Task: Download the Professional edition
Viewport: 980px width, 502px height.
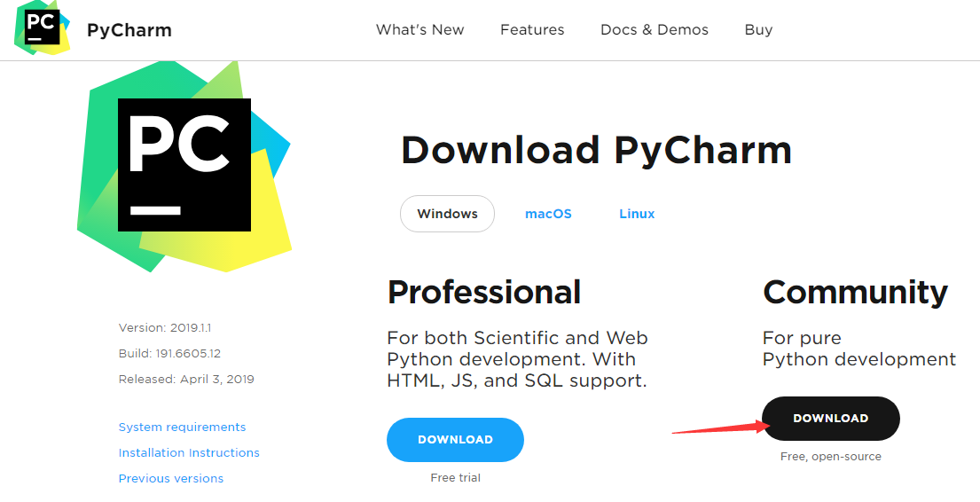Action: (455, 440)
